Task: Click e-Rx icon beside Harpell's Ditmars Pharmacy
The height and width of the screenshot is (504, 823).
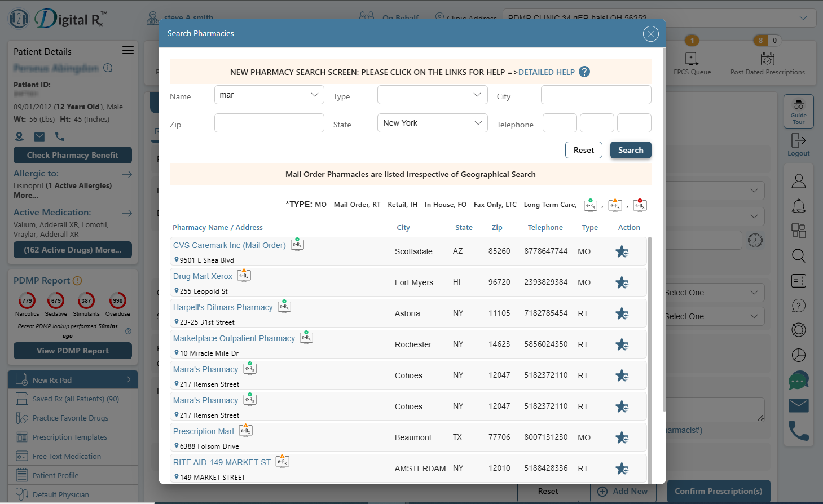Action: point(284,306)
